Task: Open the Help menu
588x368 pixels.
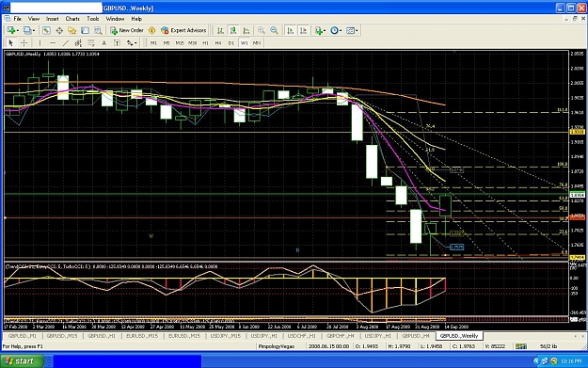Action: (136, 19)
